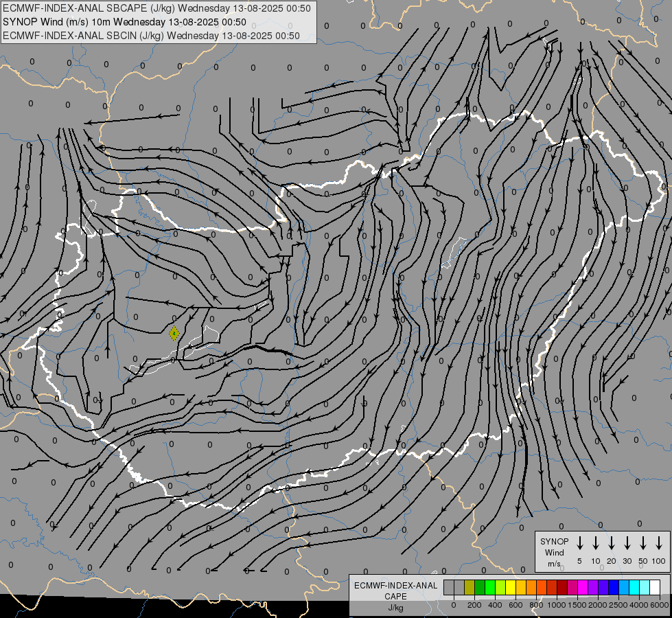Click the 4000 tick label on CAPE scale
Image resolution: width=672 pixels, height=618 pixels.
pos(639,605)
